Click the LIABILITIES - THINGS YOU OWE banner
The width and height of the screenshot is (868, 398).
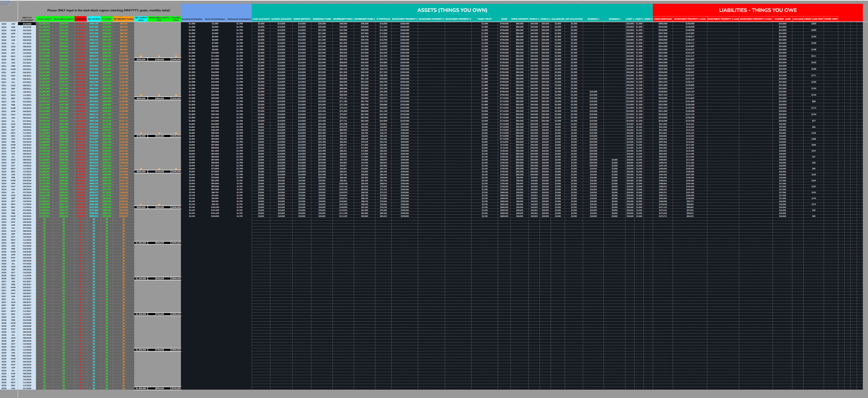point(757,10)
